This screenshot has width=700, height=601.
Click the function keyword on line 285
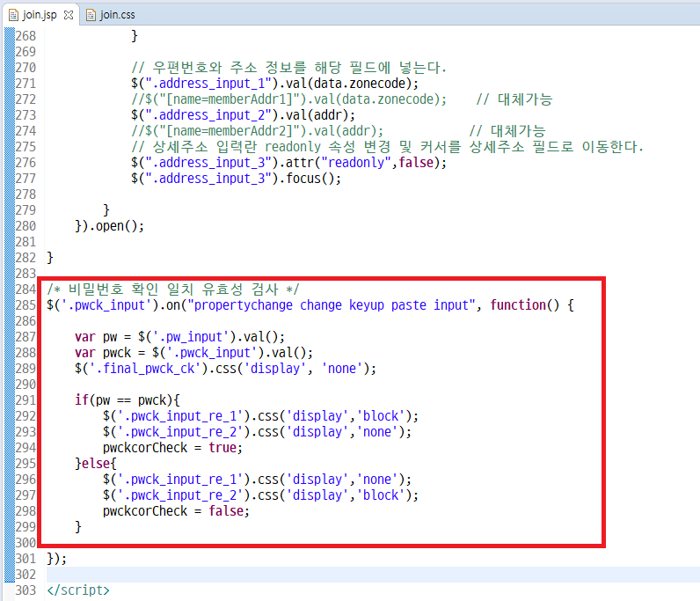[518, 305]
